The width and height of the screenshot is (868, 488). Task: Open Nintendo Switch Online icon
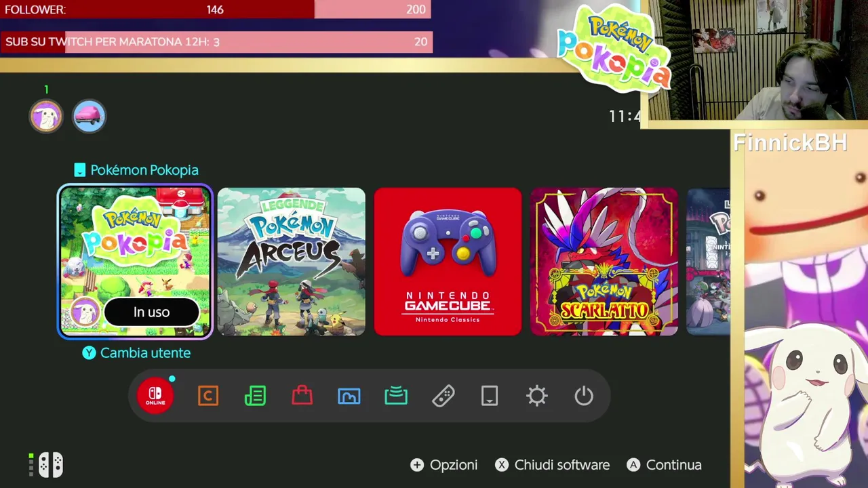tap(155, 396)
